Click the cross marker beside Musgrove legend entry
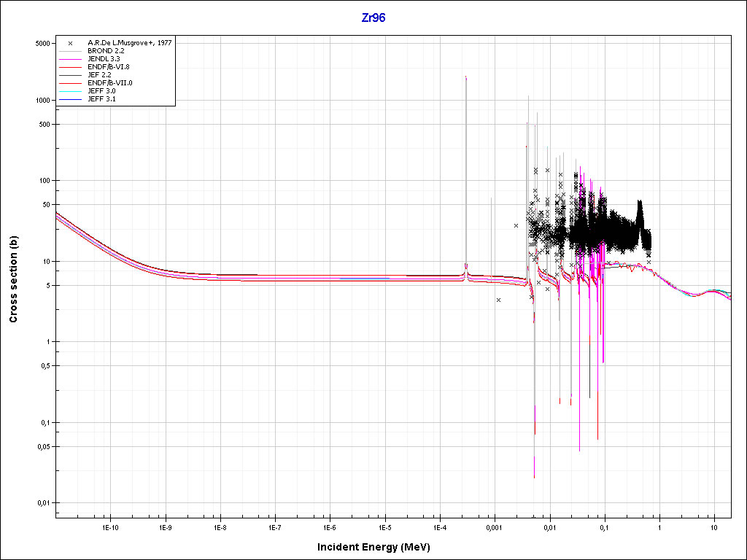Screen dimensions: 747x560 tap(70, 43)
